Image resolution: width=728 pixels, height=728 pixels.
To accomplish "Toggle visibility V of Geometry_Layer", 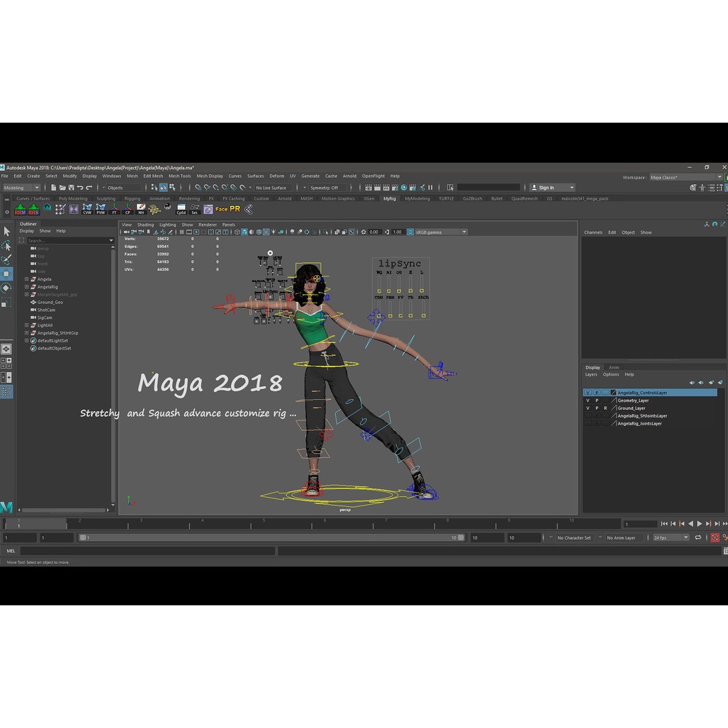I will 588,400.
